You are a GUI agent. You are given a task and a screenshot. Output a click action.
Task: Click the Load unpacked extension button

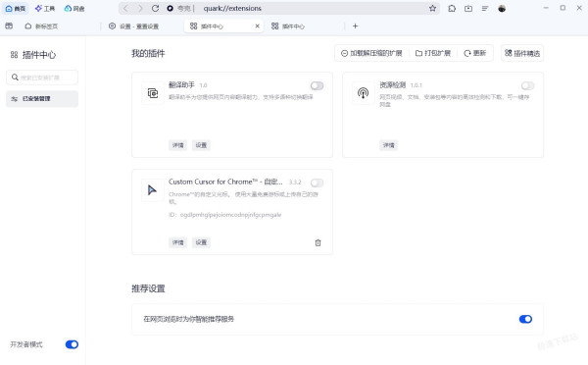pyautogui.click(x=371, y=53)
